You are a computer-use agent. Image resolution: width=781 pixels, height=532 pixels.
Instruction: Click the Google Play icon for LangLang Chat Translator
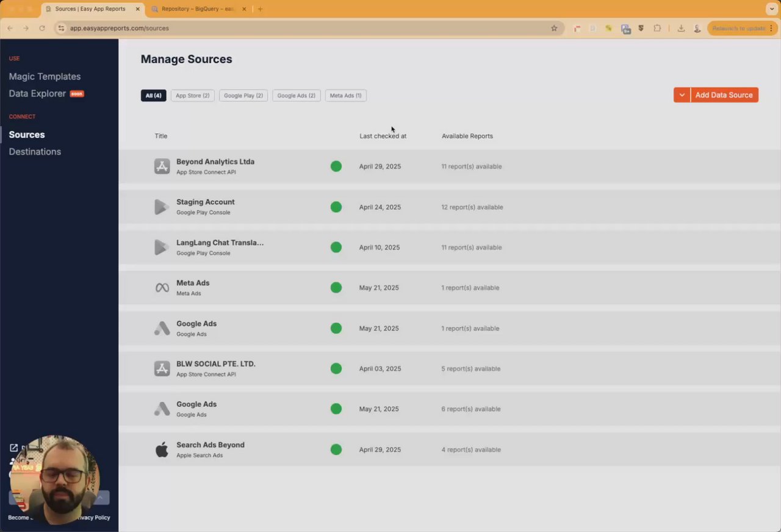[x=162, y=247]
